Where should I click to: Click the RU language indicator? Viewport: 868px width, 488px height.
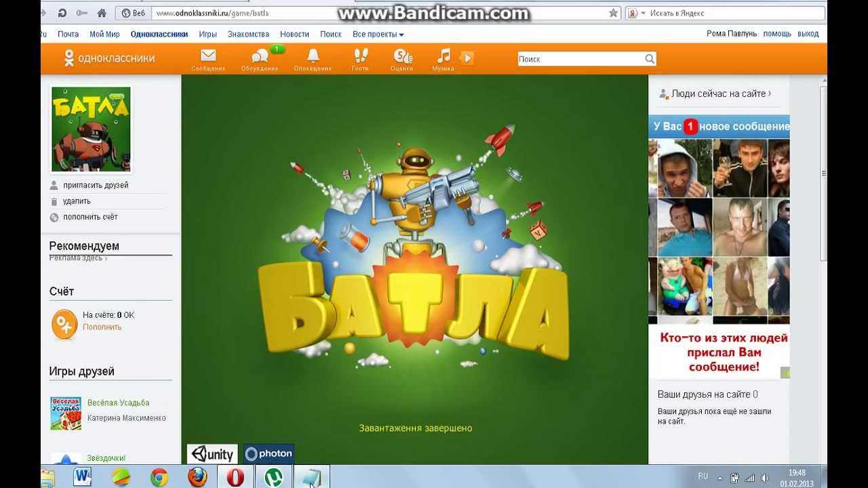pos(703,476)
